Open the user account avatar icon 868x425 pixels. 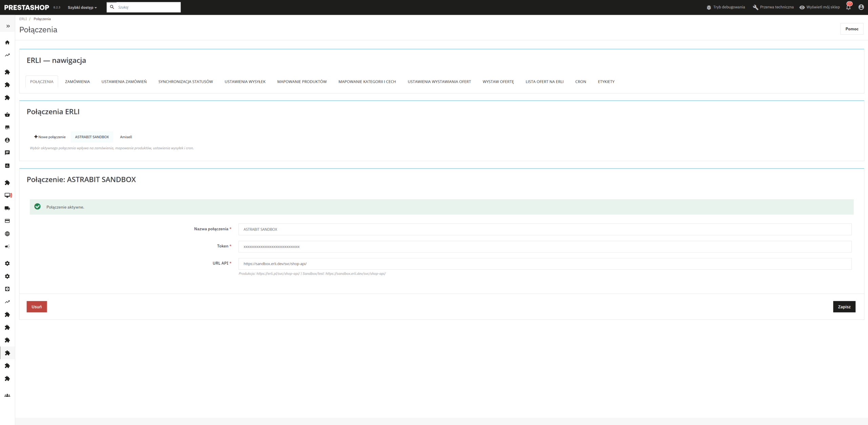tap(861, 7)
